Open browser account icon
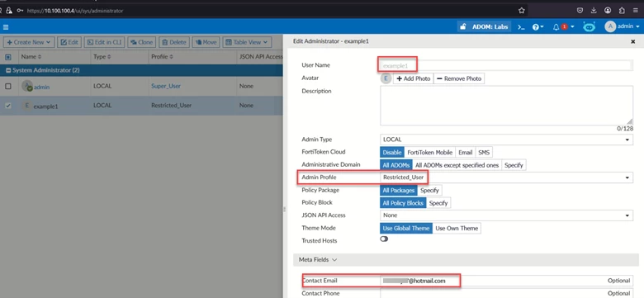 pyautogui.click(x=608, y=11)
